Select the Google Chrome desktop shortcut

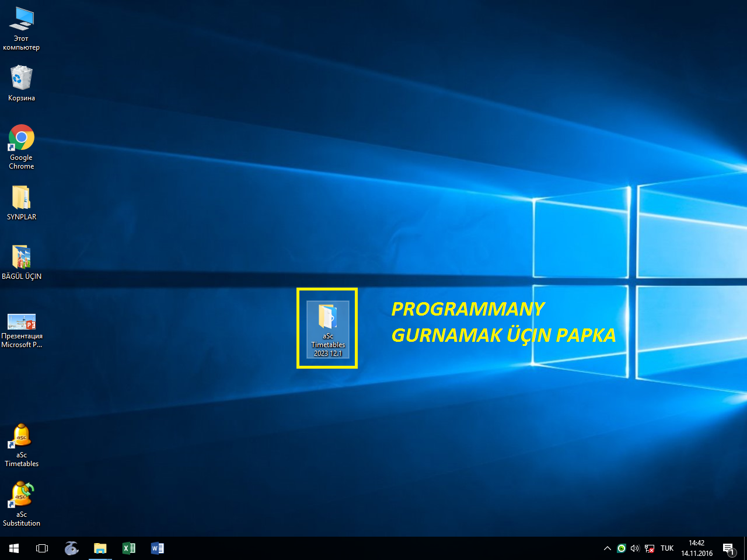(22, 147)
